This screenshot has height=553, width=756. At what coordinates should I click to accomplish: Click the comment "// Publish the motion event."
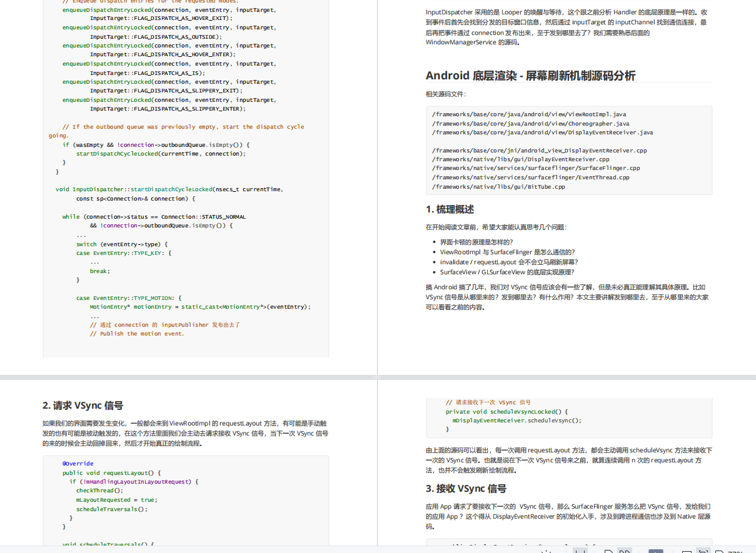point(137,334)
